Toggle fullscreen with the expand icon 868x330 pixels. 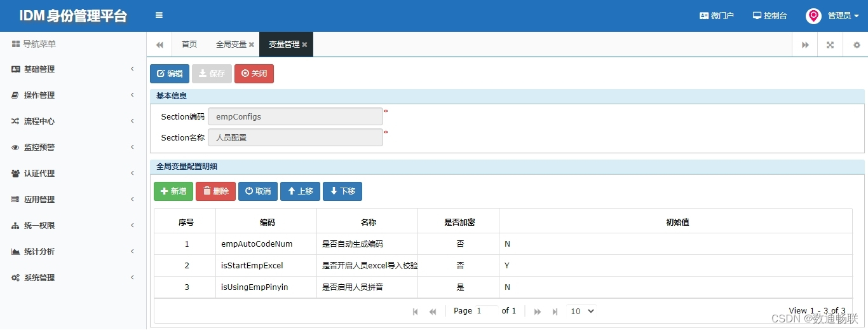[x=830, y=45]
